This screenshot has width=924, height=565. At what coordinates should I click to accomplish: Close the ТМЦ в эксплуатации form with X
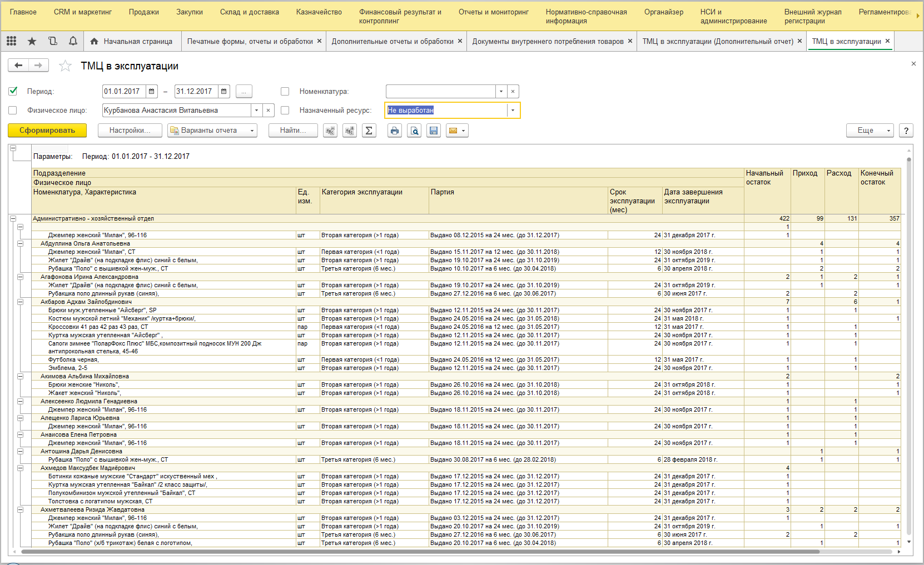pyautogui.click(x=913, y=64)
